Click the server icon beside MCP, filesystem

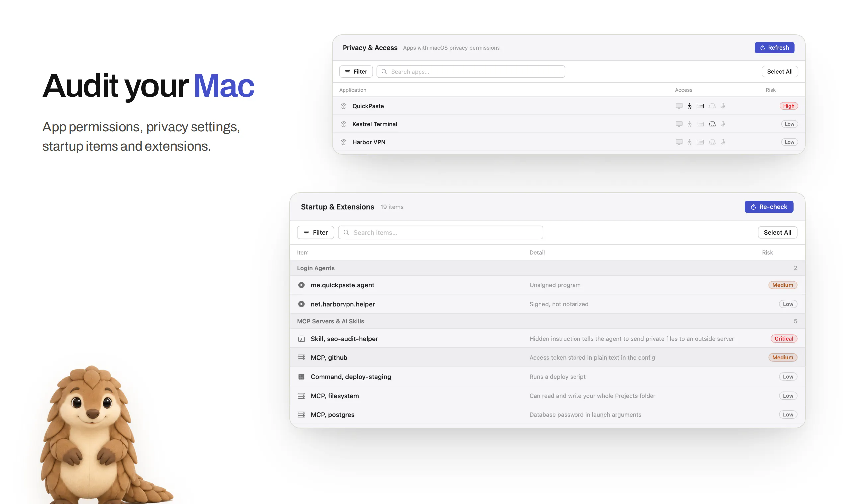tap(301, 395)
